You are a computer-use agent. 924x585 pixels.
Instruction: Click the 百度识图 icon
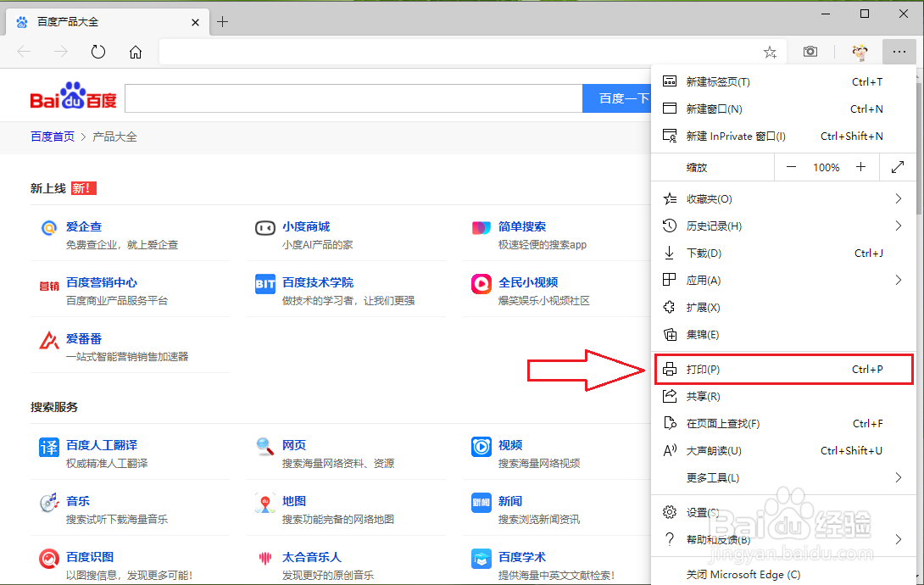click(x=49, y=559)
